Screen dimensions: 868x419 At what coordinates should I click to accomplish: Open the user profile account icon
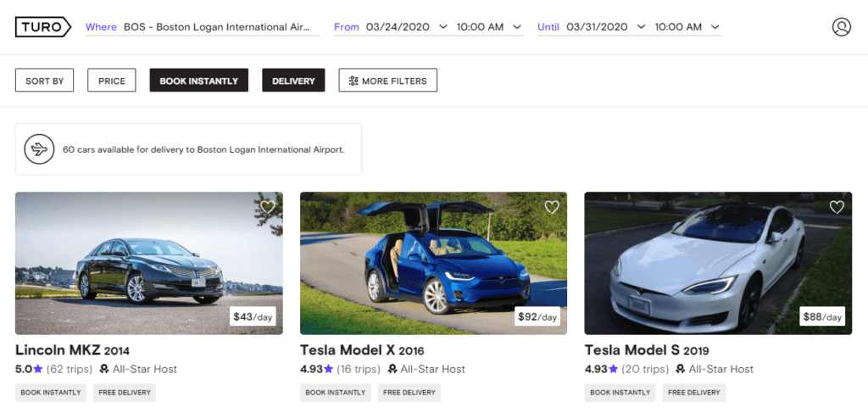(x=841, y=27)
